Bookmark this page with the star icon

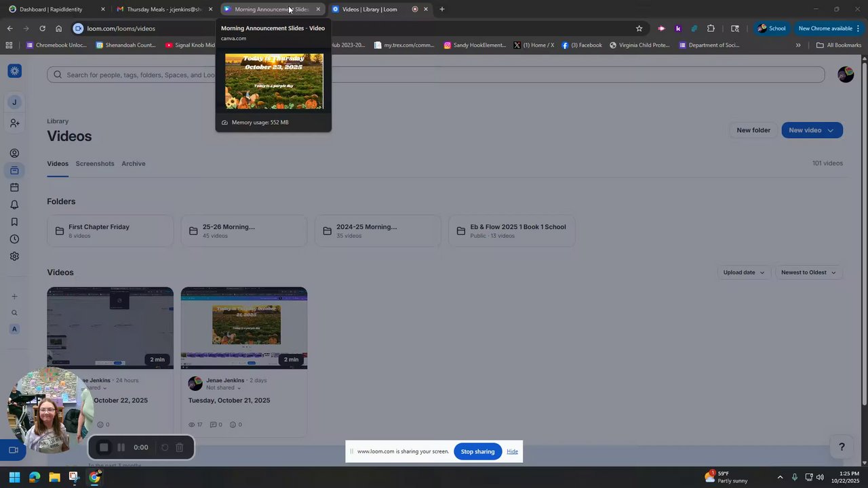point(639,28)
